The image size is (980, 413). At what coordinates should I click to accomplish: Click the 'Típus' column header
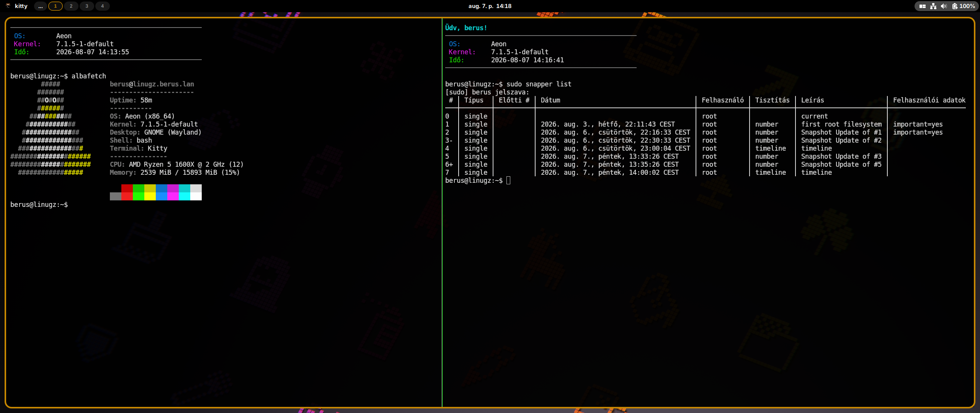[x=474, y=100]
